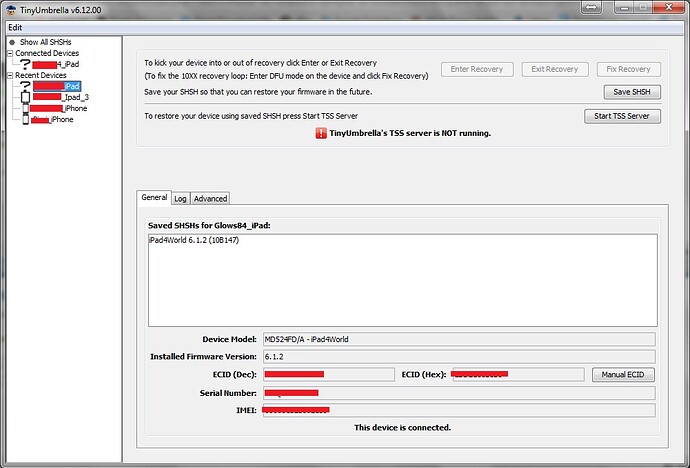690x468 pixels.
Task: Click the device icon beside Ipad_3
Action: 25,97
